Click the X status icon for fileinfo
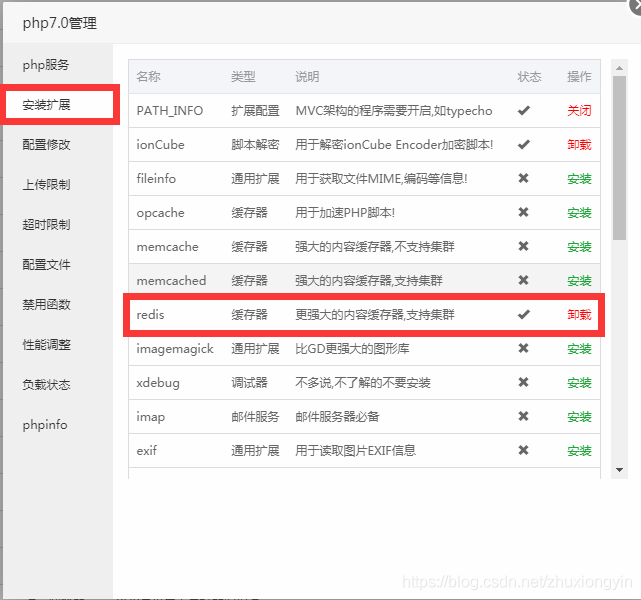Image resolution: width=641 pixels, height=600 pixels. point(523,179)
